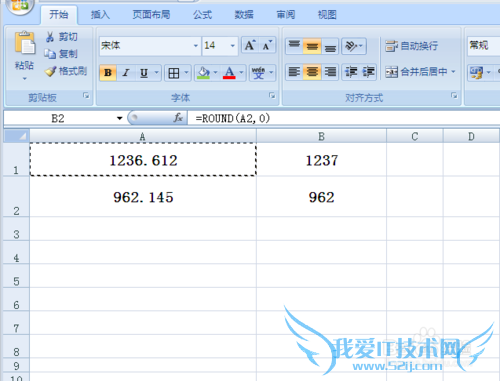
Task: Click the Paste clipboard icon
Action: pos(24,42)
